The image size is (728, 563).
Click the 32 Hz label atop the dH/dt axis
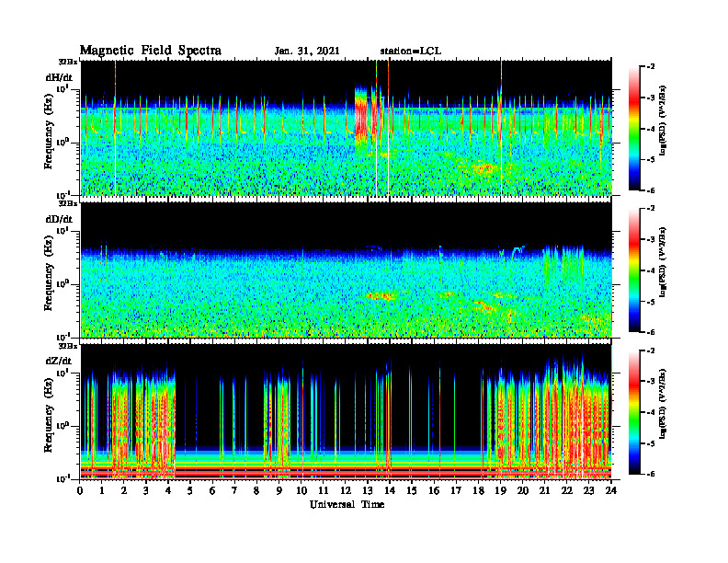(x=68, y=62)
